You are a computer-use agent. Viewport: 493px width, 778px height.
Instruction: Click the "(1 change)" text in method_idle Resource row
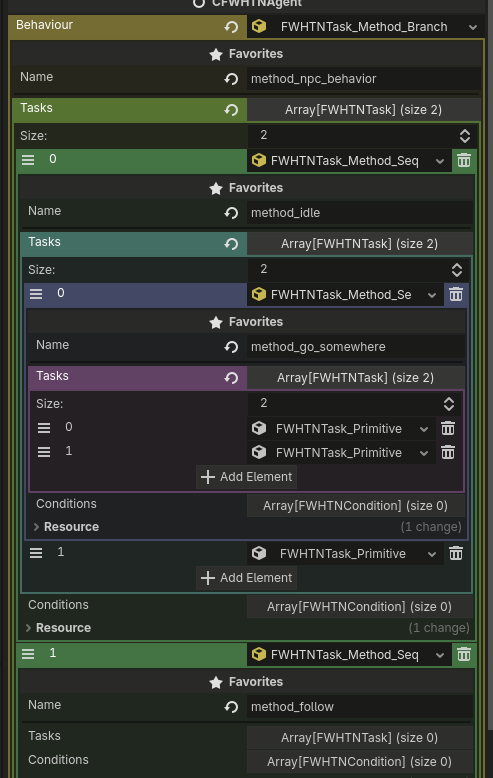point(439,628)
